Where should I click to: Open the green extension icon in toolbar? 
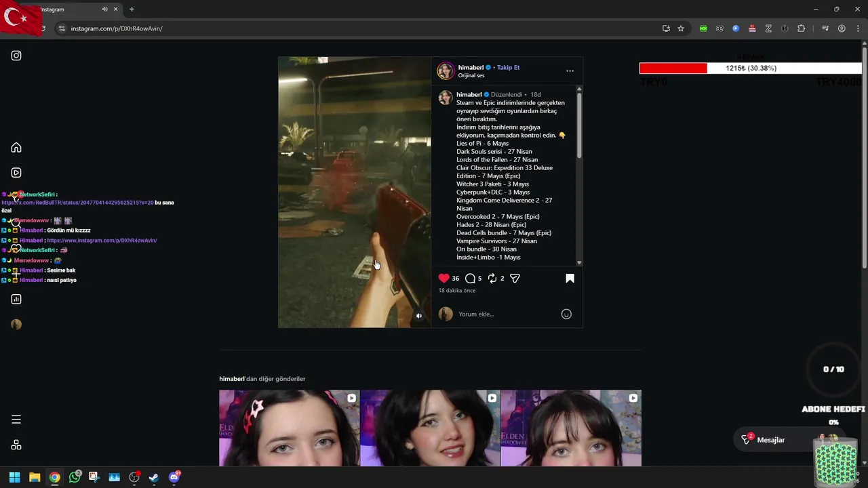[703, 28]
